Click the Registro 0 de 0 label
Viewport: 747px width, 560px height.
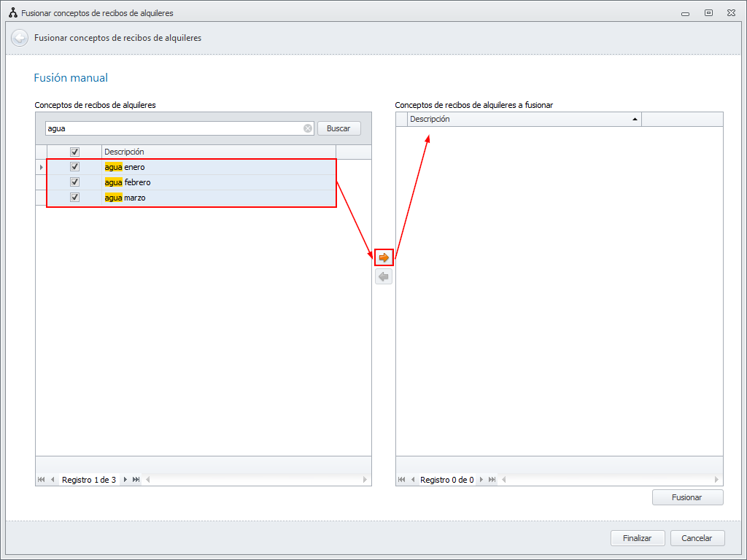[x=447, y=480]
